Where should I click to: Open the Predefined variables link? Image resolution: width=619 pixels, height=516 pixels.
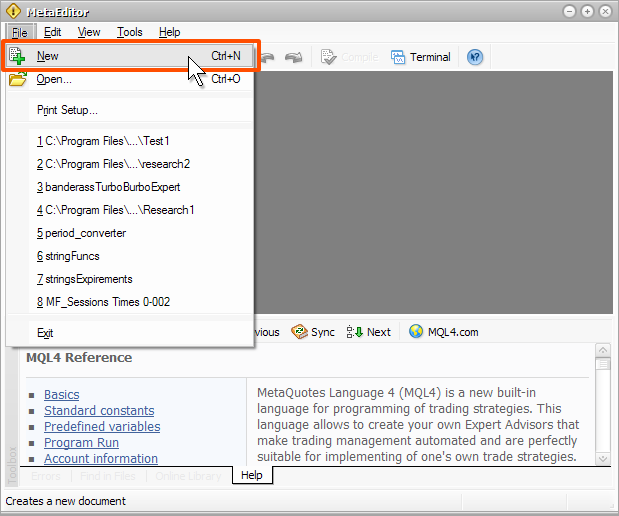click(102, 427)
